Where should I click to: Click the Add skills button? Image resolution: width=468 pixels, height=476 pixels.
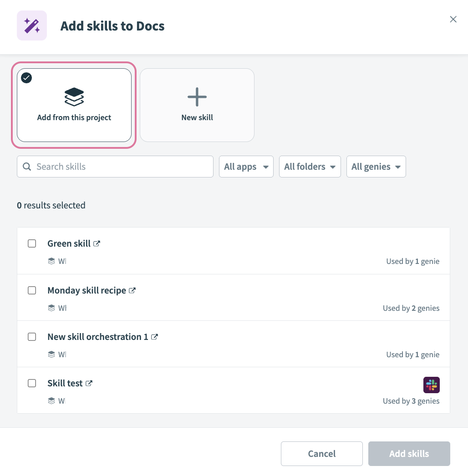[x=409, y=453]
